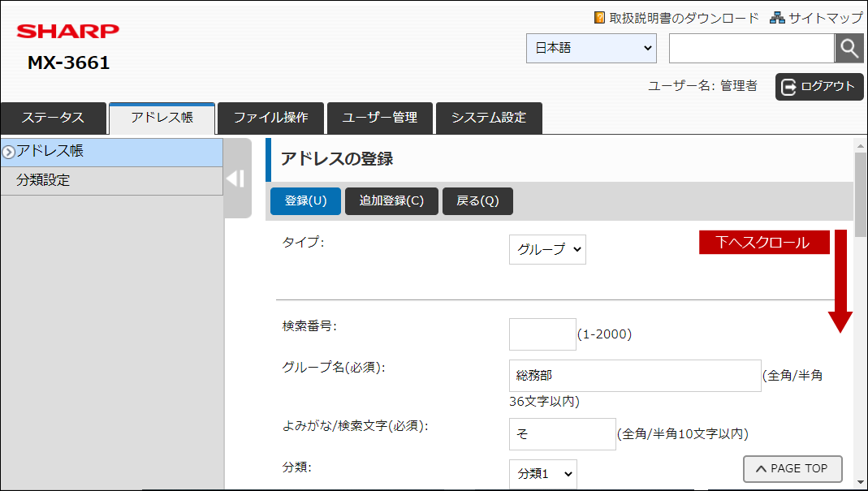Image resolution: width=868 pixels, height=491 pixels.
Task: Click the 追加登録(C) button
Action: 391,201
